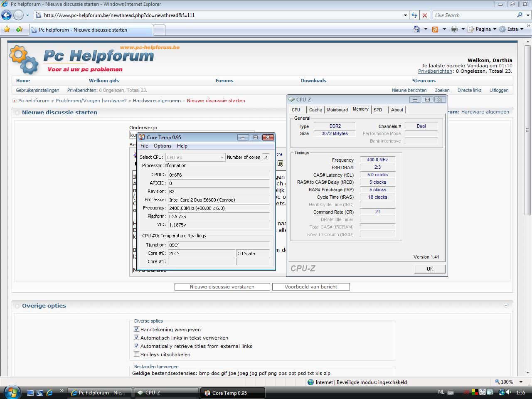Stop loading with the red X icon
Viewport: 532px width, 399px height.
pyautogui.click(x=424, y=15)
